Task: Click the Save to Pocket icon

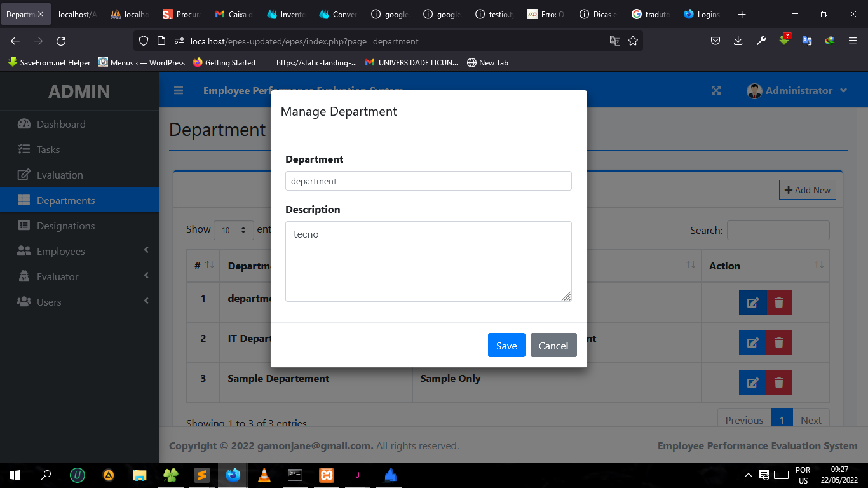Action: (715, 41)
